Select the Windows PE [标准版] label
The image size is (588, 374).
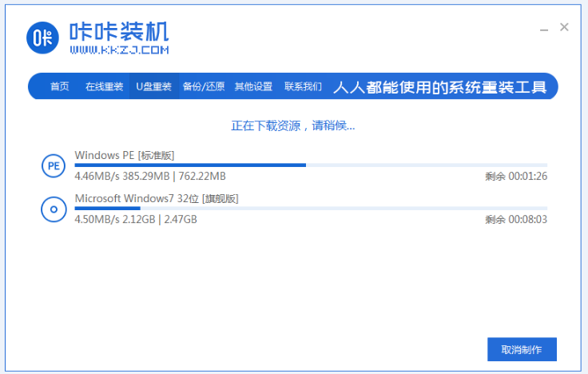click(x=124, y=154)
